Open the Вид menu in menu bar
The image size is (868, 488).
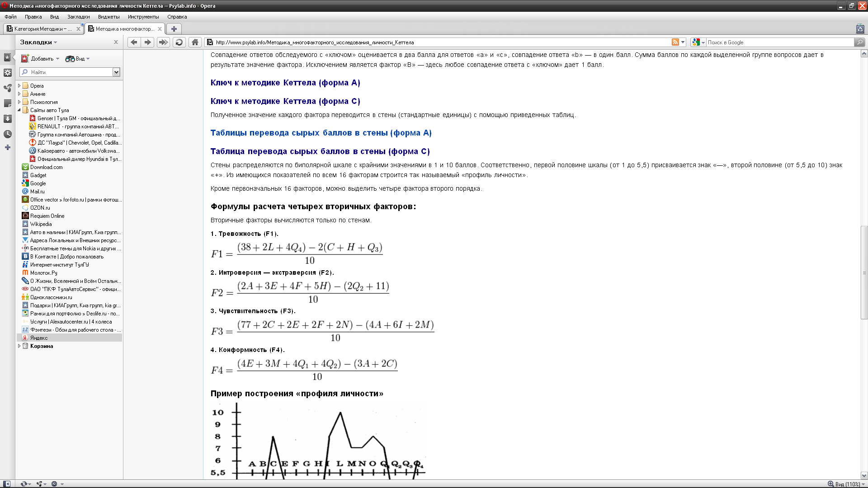tap(55, 17)
